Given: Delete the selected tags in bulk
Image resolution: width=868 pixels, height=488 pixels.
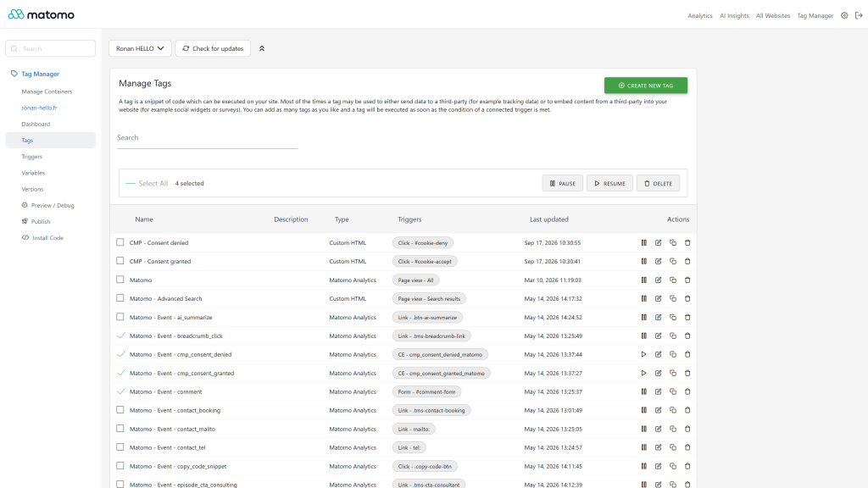Looking at the screenshot, I should pyautogui.click(x=658, y=183).
